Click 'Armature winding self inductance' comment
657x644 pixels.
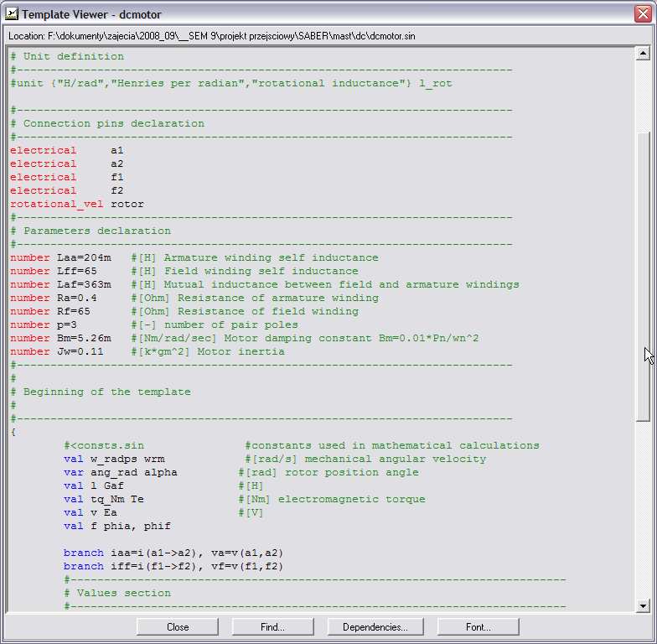pos(272,257)
